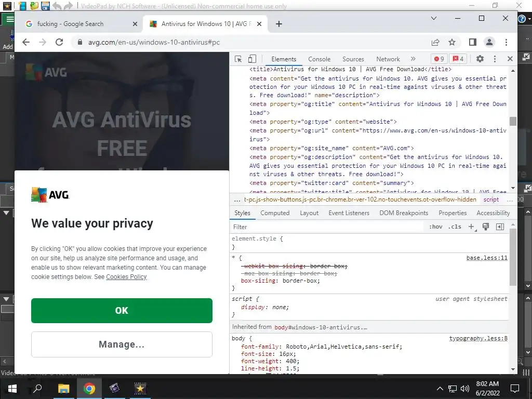Open the typography.less:8 source link

[478, 338]
